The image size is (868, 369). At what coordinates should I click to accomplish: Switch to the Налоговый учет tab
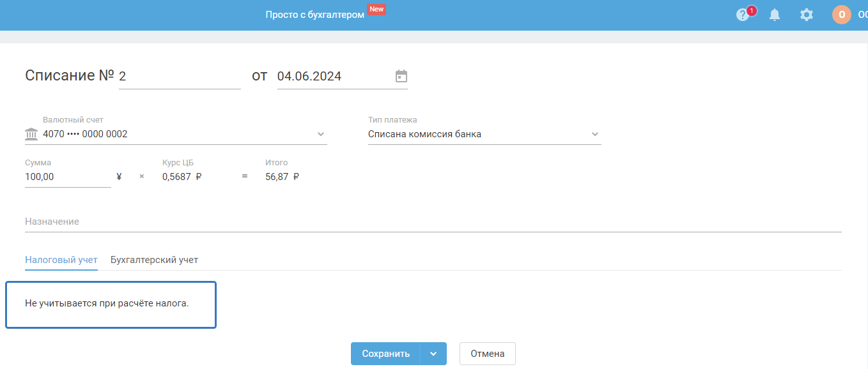pyautogui.click(x=61, y=260)
